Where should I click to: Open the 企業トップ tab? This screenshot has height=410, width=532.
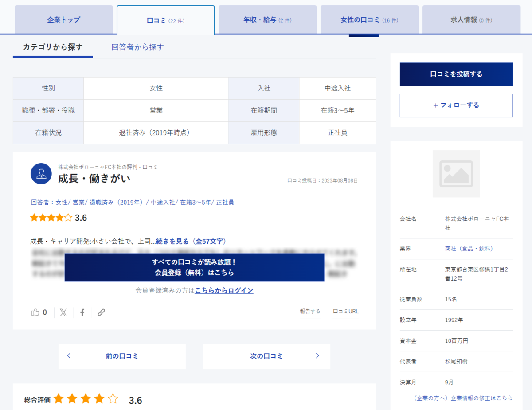click(x=64, y=20)
